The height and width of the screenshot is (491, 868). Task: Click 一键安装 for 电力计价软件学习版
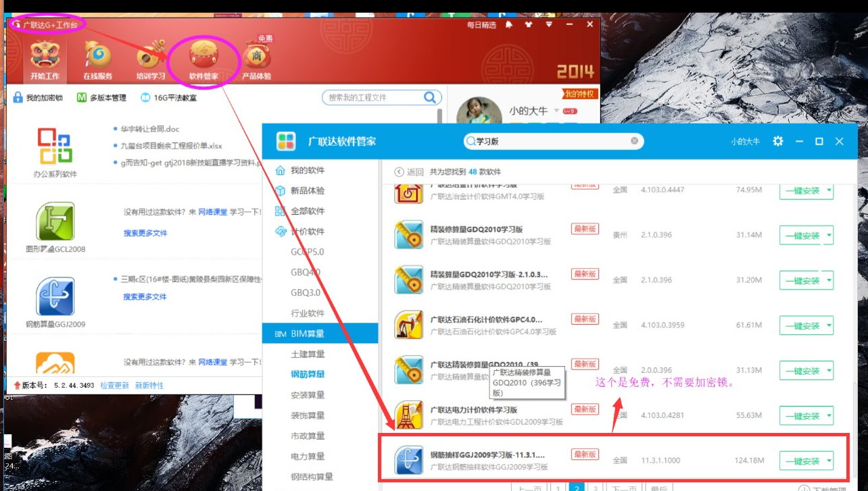tap(802, 415)
